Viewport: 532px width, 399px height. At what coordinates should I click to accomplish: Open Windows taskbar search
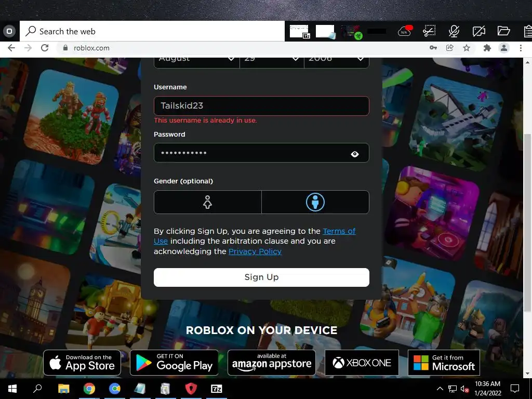37,389
